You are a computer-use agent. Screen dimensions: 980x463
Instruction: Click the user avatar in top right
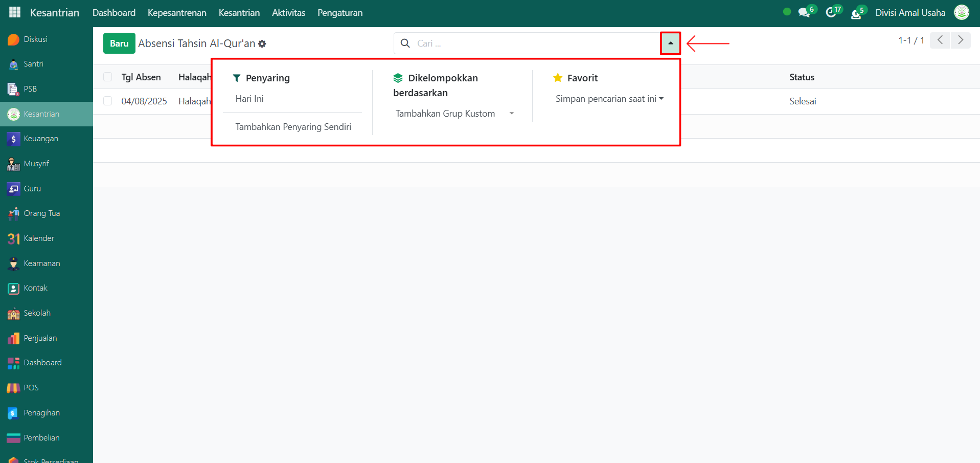click(961, 13)
